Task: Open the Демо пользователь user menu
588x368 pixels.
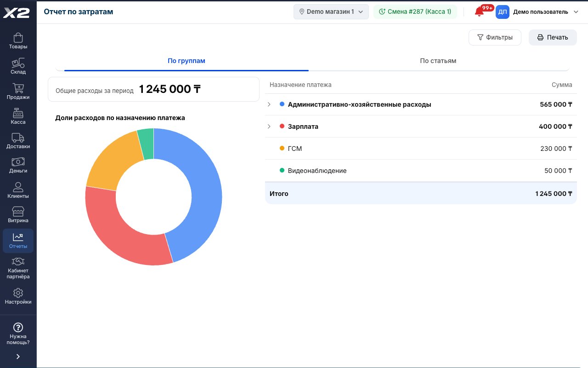Action: [537, 12]
